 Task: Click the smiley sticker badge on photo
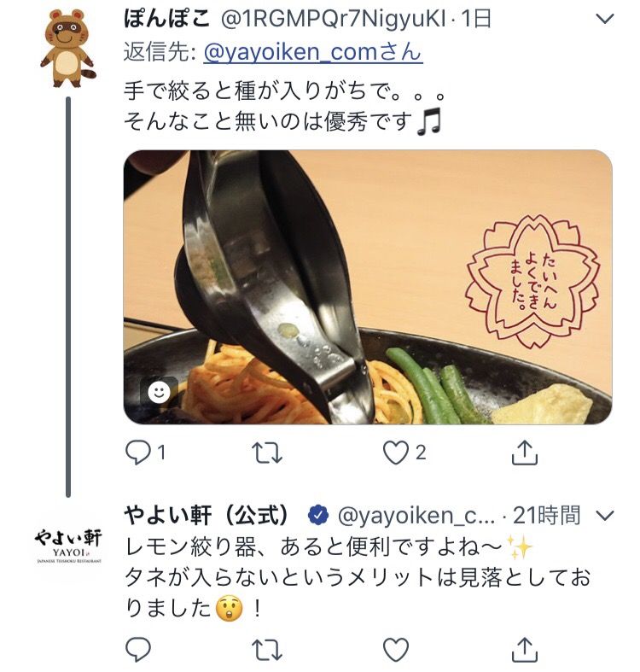[159, 392]
